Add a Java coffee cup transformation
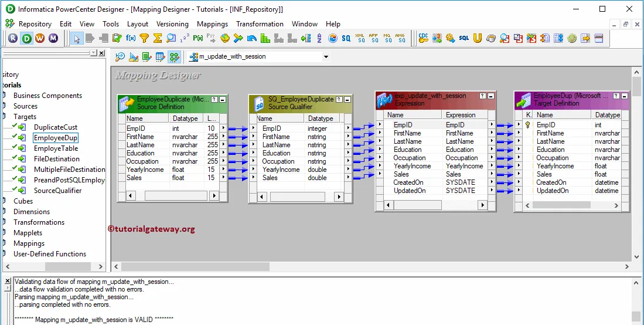The image size is (644, 325). tap(491, 39)
